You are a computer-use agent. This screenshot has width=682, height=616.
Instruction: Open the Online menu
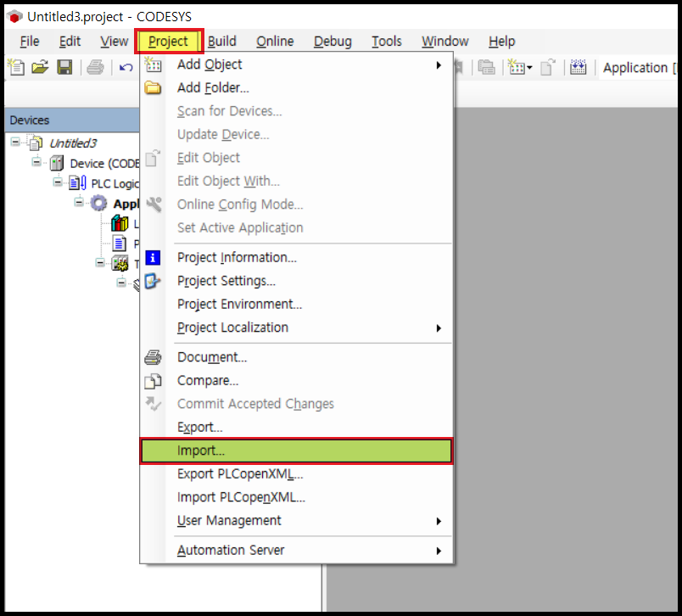point(275,42)
